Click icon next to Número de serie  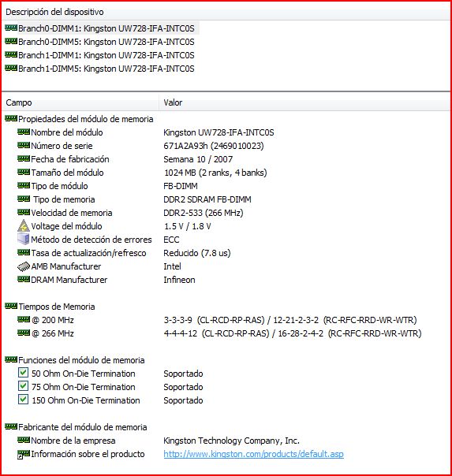[x=24, y=145]
